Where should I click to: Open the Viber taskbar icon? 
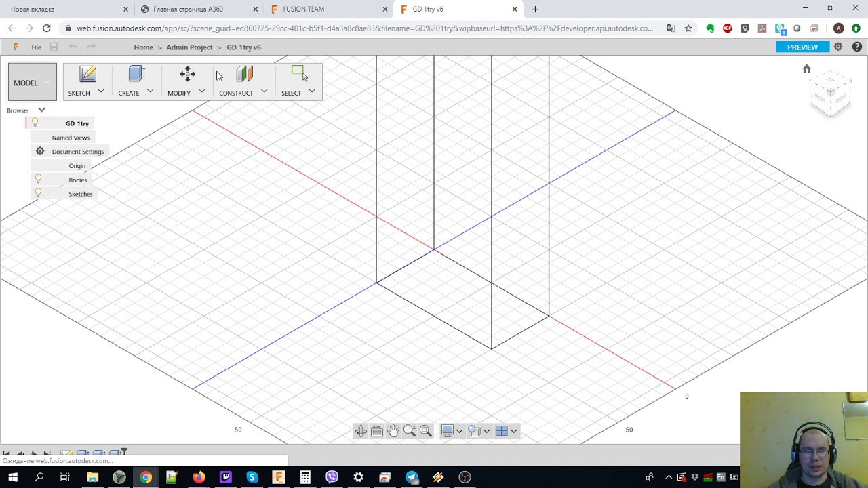pos(332,477)
